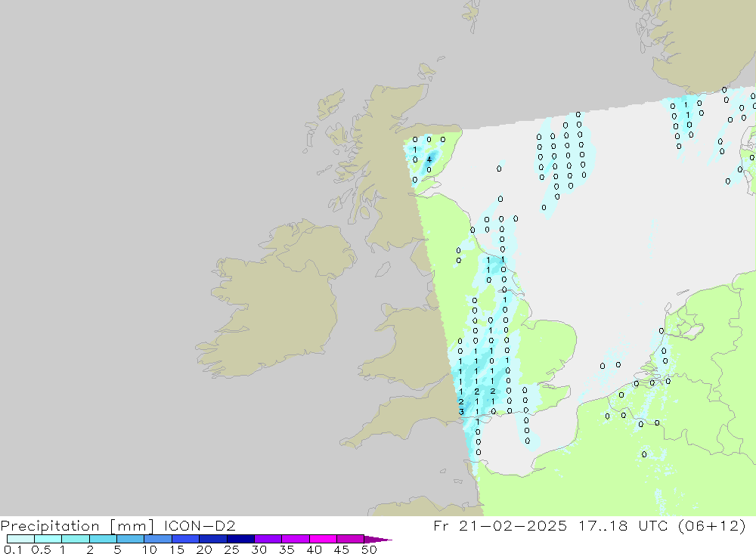Click the '3' precipitation value on the map
The image size is (756, 554).
pos(461,412)
